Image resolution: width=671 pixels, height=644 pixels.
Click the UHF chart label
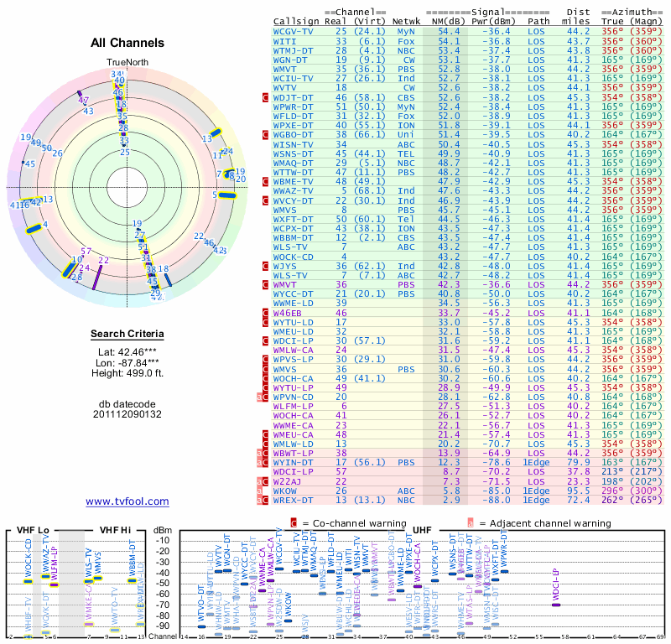[x=422, y=531]
